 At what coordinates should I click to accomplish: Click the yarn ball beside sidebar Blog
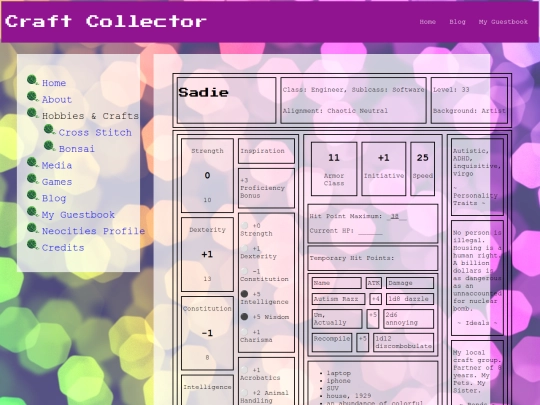click(32, 196)
